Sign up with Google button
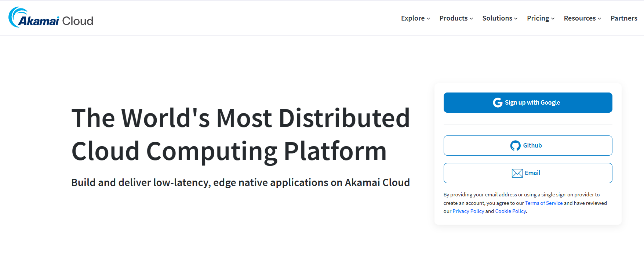The image size is (644, 272). 528,102
